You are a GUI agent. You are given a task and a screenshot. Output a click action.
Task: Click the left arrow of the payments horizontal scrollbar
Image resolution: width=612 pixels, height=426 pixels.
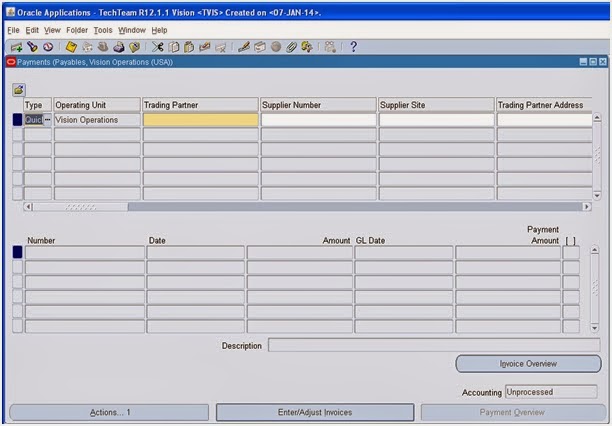point(28,207)
